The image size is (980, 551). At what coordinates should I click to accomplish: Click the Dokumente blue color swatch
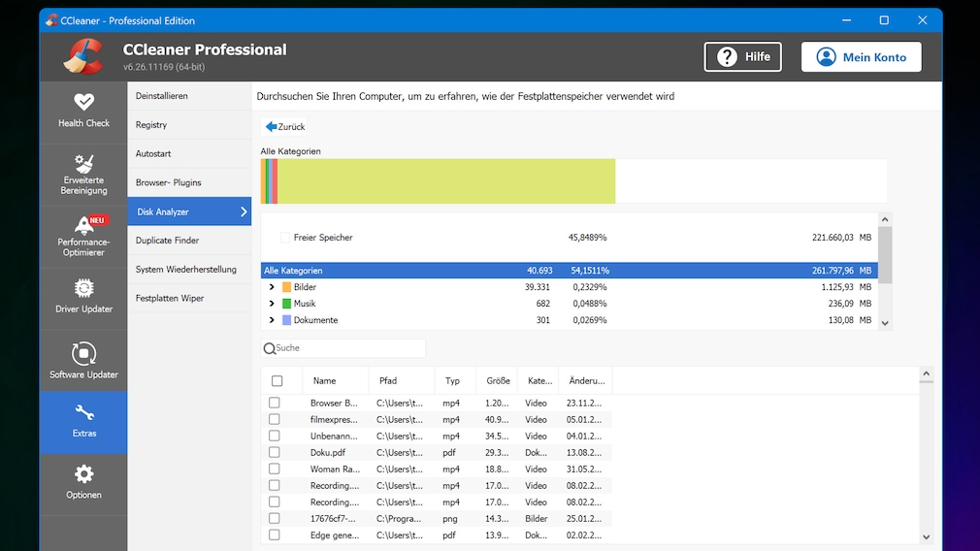coord(287,320)
